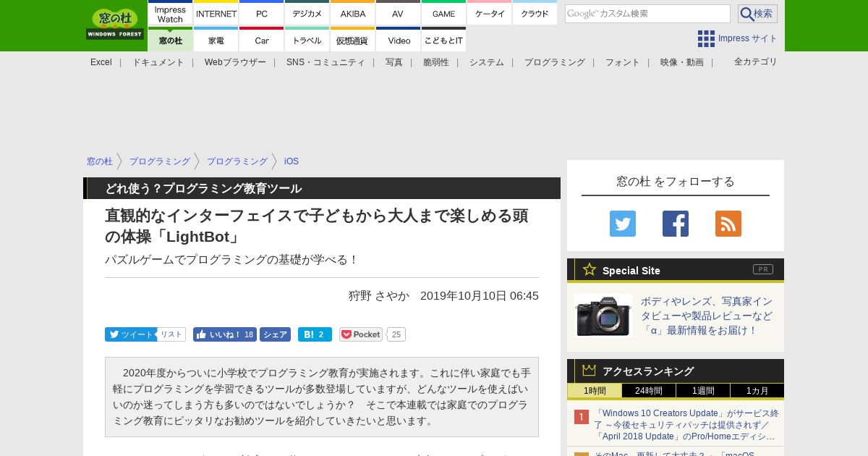Open the GAME site tab
Image resolution: width=868 pixels, height=456 pixels.
443,13
